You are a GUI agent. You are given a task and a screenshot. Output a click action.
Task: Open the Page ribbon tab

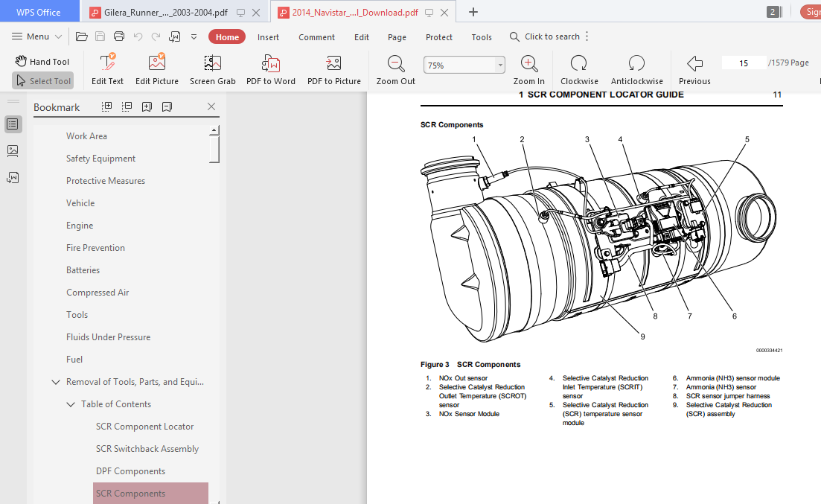[x=397, y=37]
